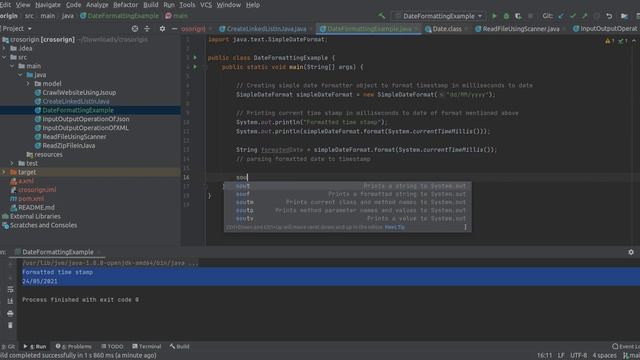640x360 pixels.
Task: Toggle scroll to end in run console
Action: click(x=10, y=301)
